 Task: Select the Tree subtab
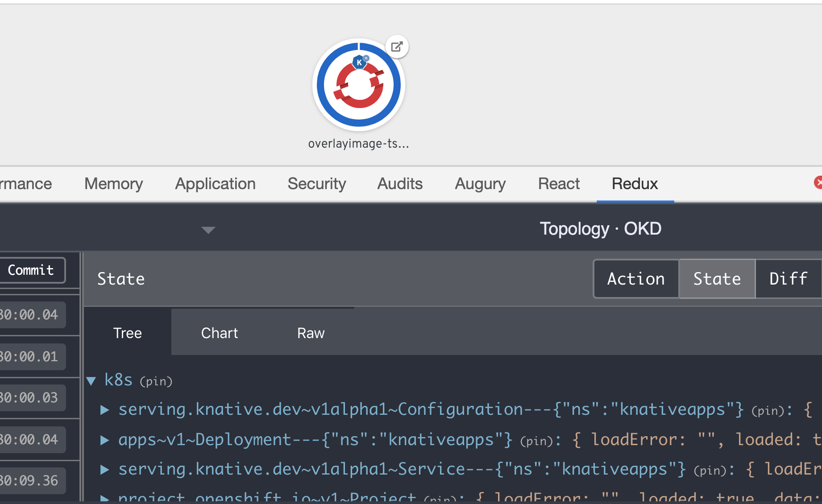(128, 333)
